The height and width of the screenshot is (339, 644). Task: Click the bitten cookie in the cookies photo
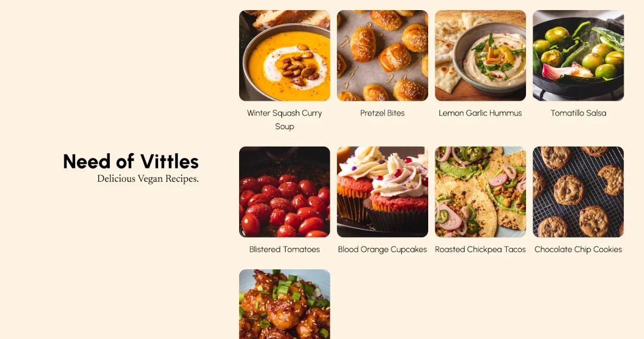point(611,179)
